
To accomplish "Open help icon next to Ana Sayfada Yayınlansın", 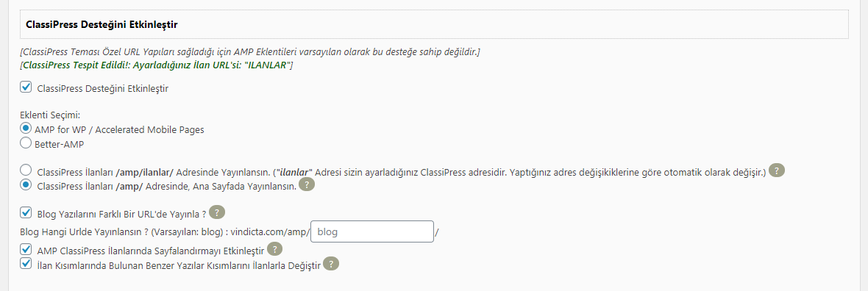I will pyautogui.click(x=307, y=184).
